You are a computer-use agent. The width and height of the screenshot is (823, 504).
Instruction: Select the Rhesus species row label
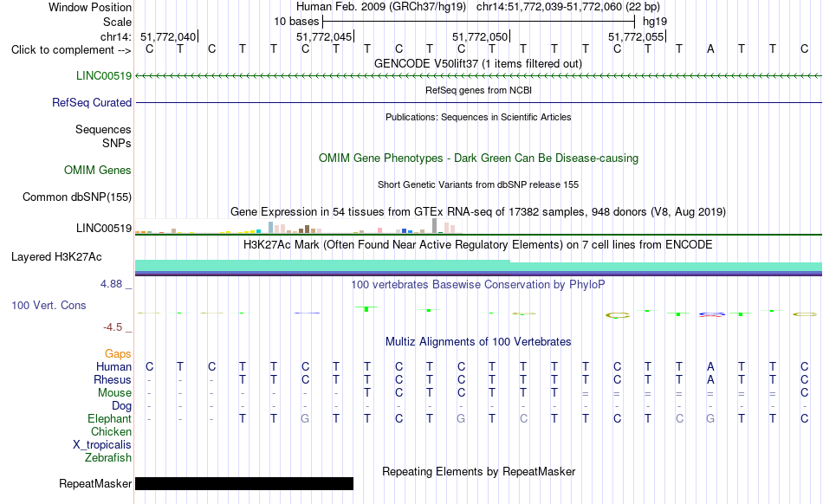(x=113, y=379)
